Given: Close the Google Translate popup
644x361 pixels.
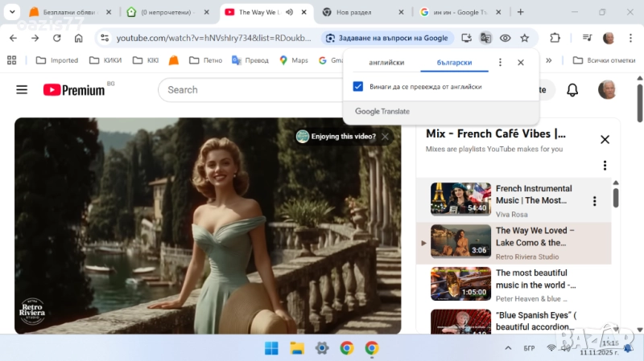Looking at the screenshot, I should click(521, 63).
